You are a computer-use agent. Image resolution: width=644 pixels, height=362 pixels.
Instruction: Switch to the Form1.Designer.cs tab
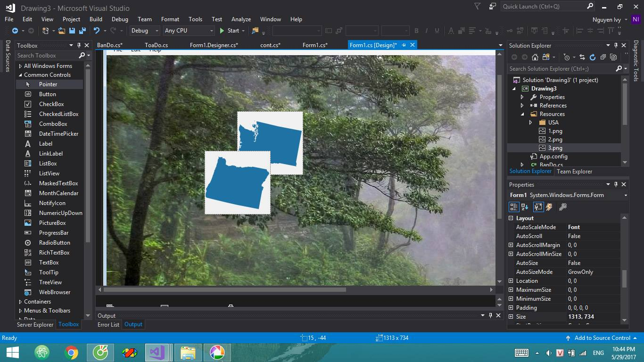[x=214, y=45]
